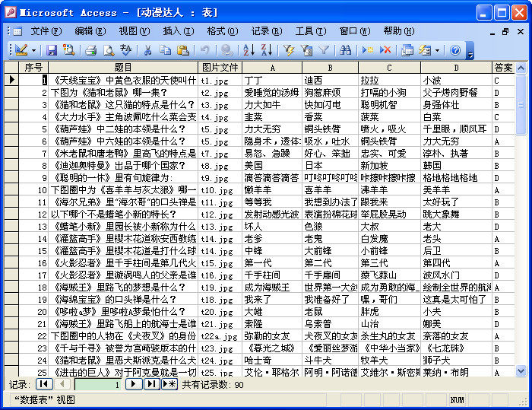Screen dimensions: 532x410
Task: Click the vertical scrollbar thumb
Action: click(x=521, y=105)
